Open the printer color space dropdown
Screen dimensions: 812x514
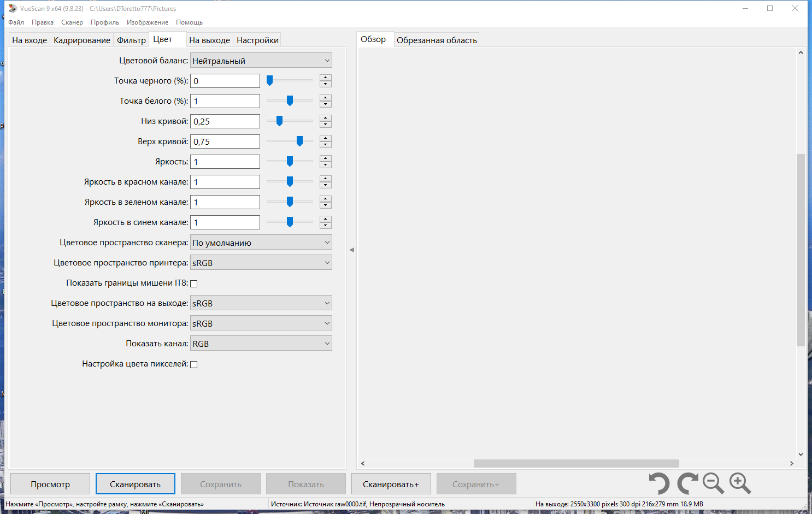[x=261, y=263]
